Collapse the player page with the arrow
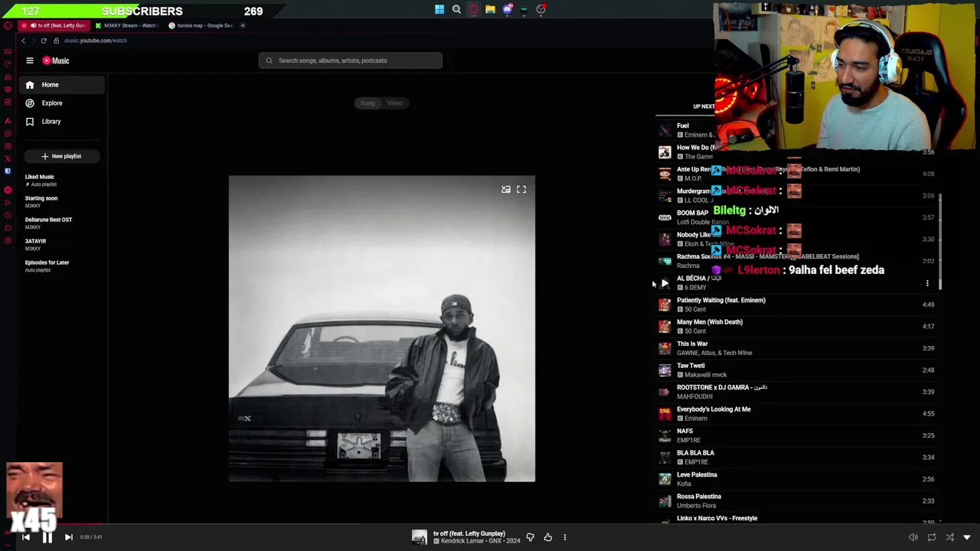The image size is (980, 551). pos(967,537)
